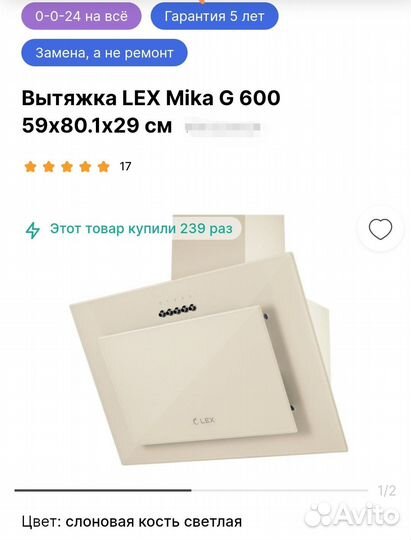
Task: Click the fourth orange rating star
Action: tap(85, 167)
